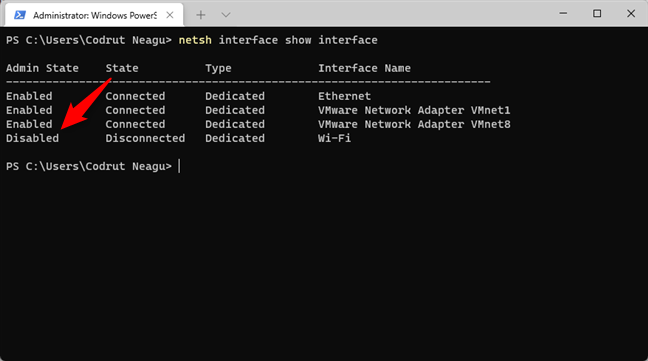
Task: Open a new terminal tab
Action: pyautogui.click(x=201, y=15)
